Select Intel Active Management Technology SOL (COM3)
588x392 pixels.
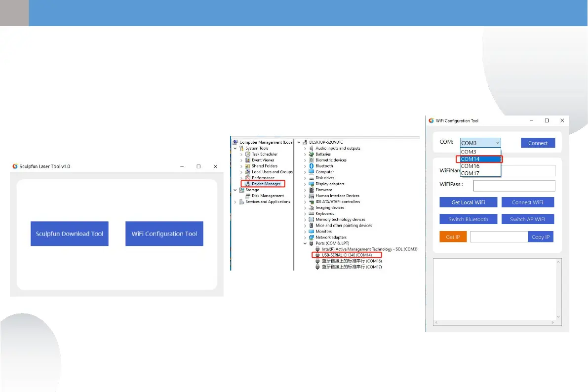[369, 249]
